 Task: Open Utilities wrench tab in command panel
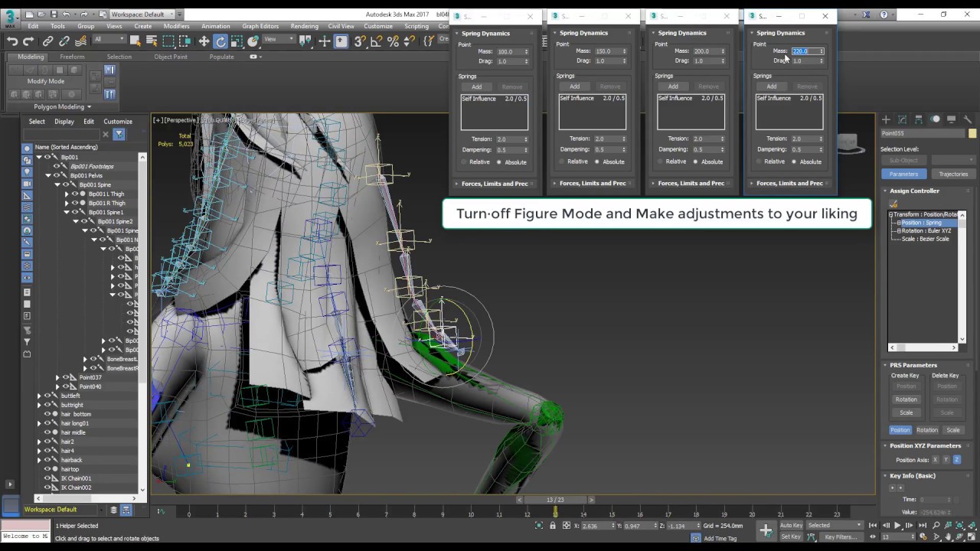967,119
